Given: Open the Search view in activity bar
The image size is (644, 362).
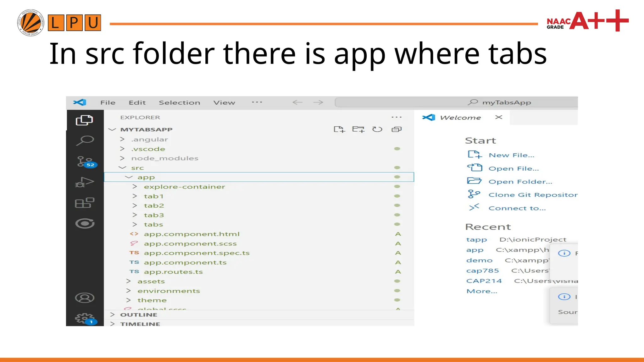Looking at the screenshot, I should 85,140.
